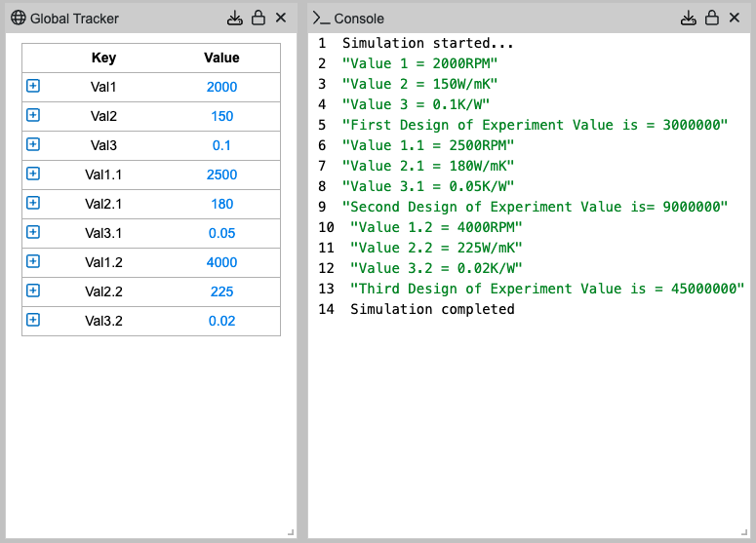Click console line "Value 2.2 = 225W/mK"
Viewport: 756px width, 543px height.
point(436,248)
